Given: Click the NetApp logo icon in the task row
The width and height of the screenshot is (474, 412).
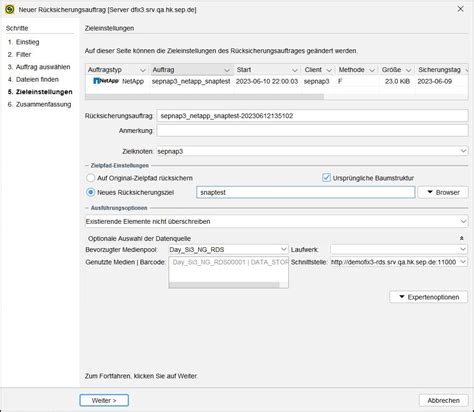Looking at the screenshot, I should [106, 81].
